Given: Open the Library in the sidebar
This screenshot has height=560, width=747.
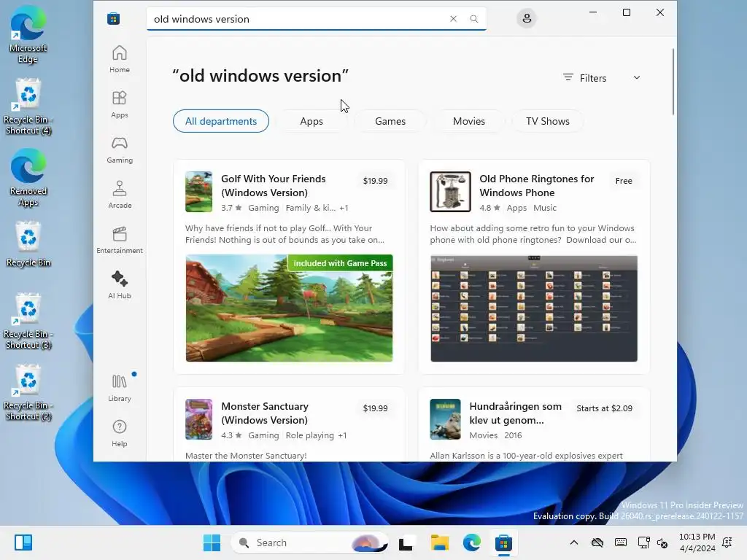Looking at the screenshot, I should point(120,388).
